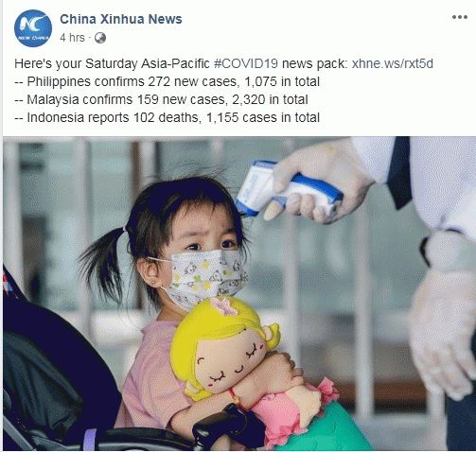Screen dimensions: 476x452
Task: Click the globe public-audience icon
Action: pos(100,38)
